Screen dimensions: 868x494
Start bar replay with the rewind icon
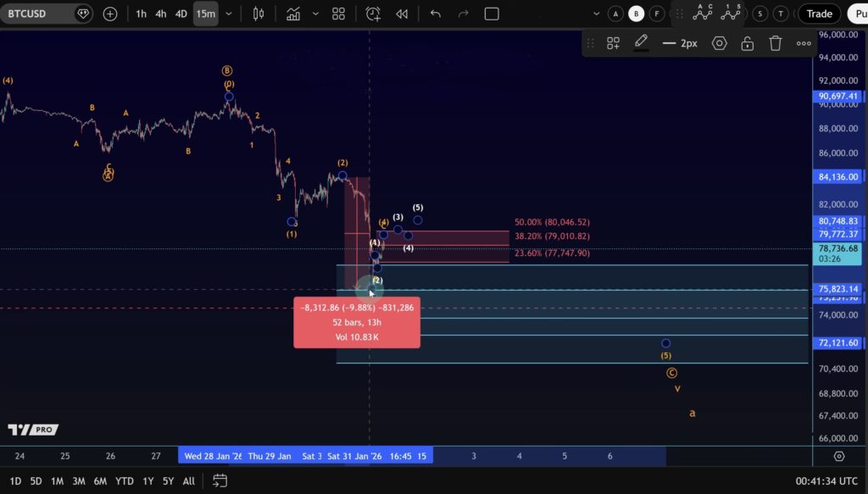coord(402,14)
